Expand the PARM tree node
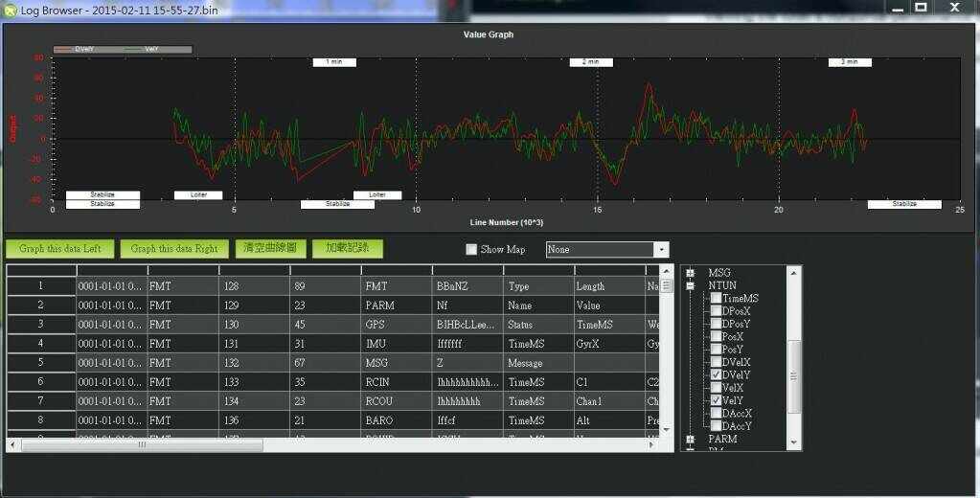This screenshot has height=498, width=980. coord(690,439)
